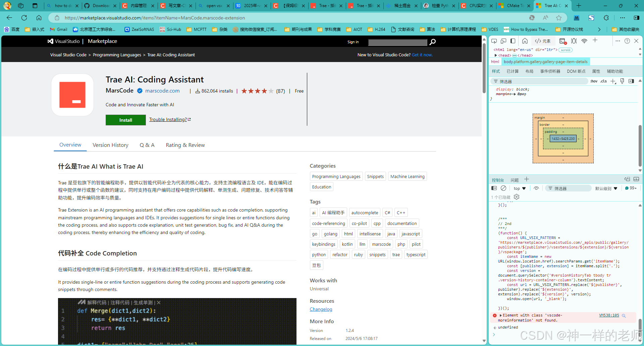Image resolution: width=644 pixels, height=346 pixels.
Task: Focus the styles 筛选器 filter field
Action: (x=540, y=81)
